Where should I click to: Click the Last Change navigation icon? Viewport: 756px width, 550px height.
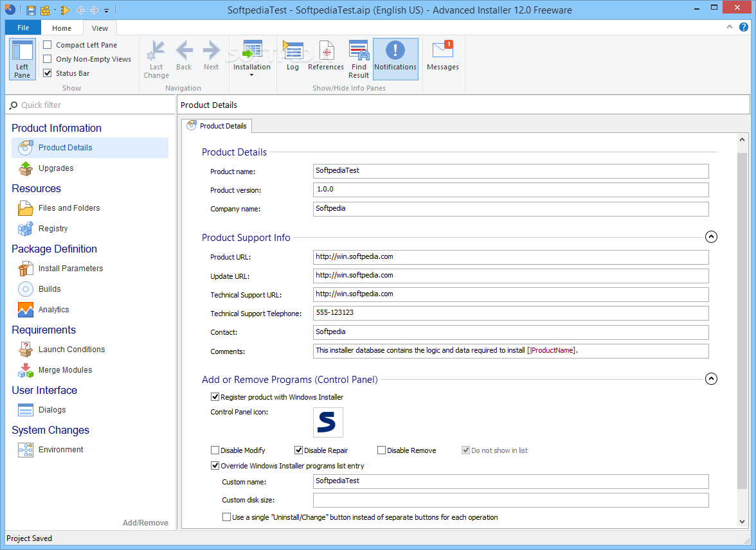pos(156,59)
